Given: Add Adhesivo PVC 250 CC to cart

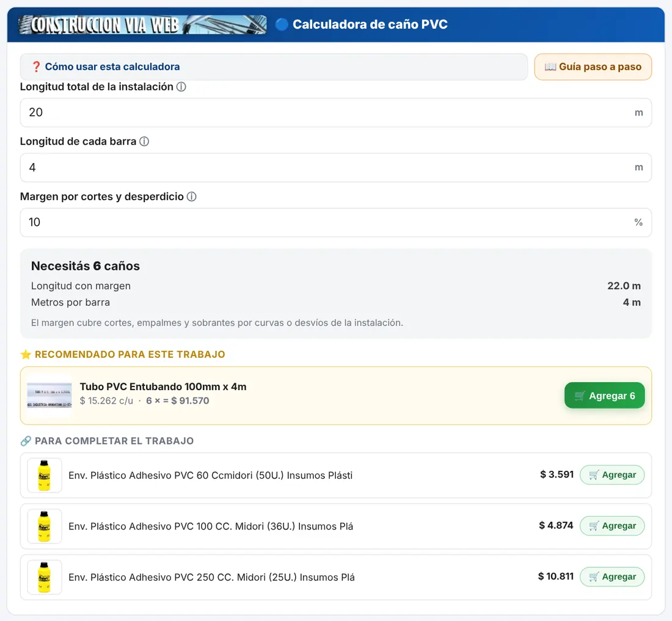Looking at the screenshot, I should pyautogui.click(x=612, y=577).
